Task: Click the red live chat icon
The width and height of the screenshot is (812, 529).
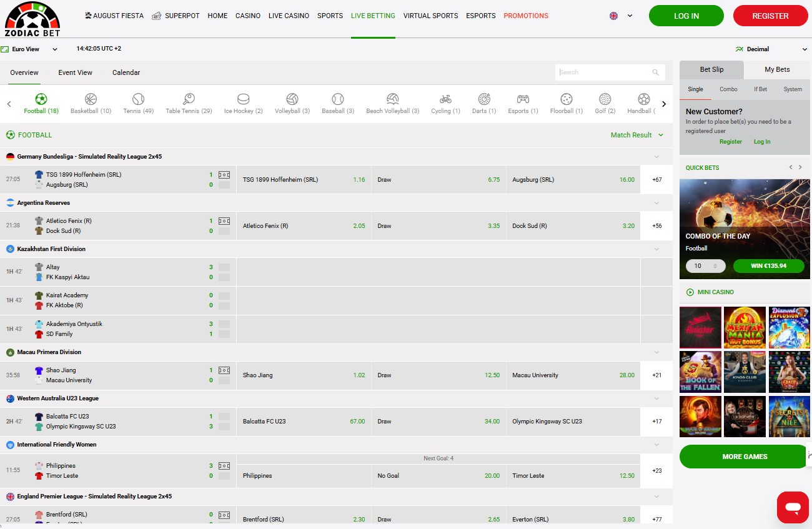Action: pyautogui.click(x=793, y=507)
